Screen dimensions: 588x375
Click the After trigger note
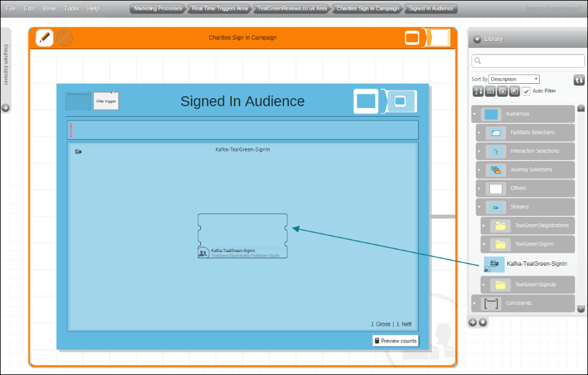tap(106, 101)
